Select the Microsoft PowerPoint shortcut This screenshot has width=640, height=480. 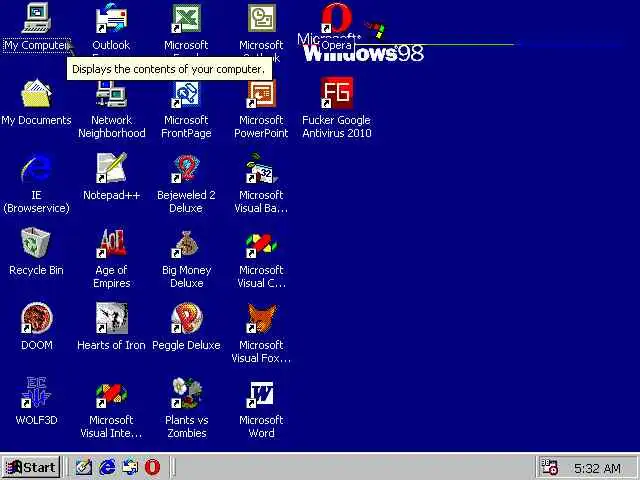pos(262,93)
